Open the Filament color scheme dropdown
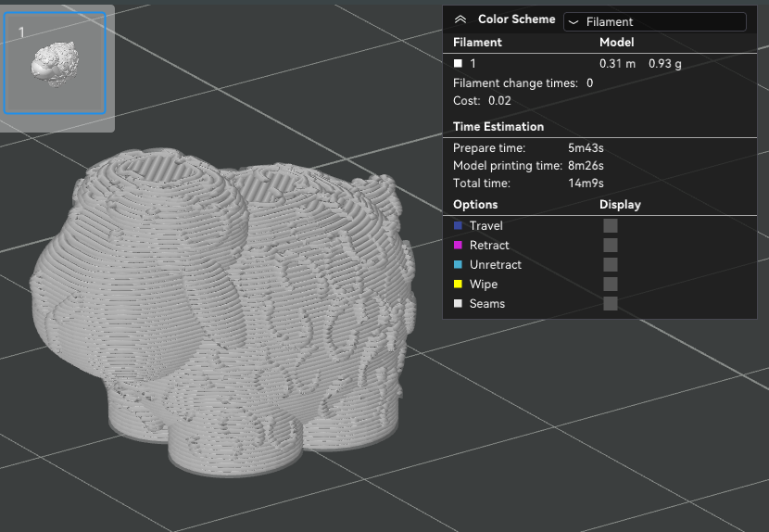This screenshot has width=769, height=532. click(x=655, y=22)
